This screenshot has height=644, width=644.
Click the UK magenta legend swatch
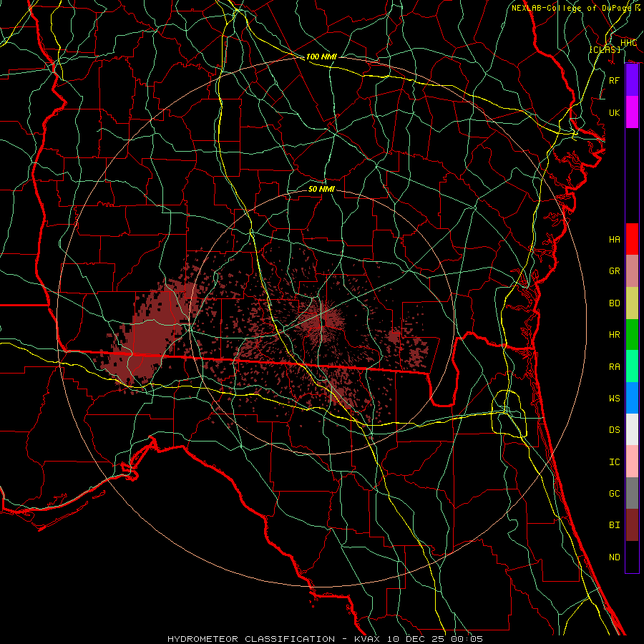click(x=632, y=112)
